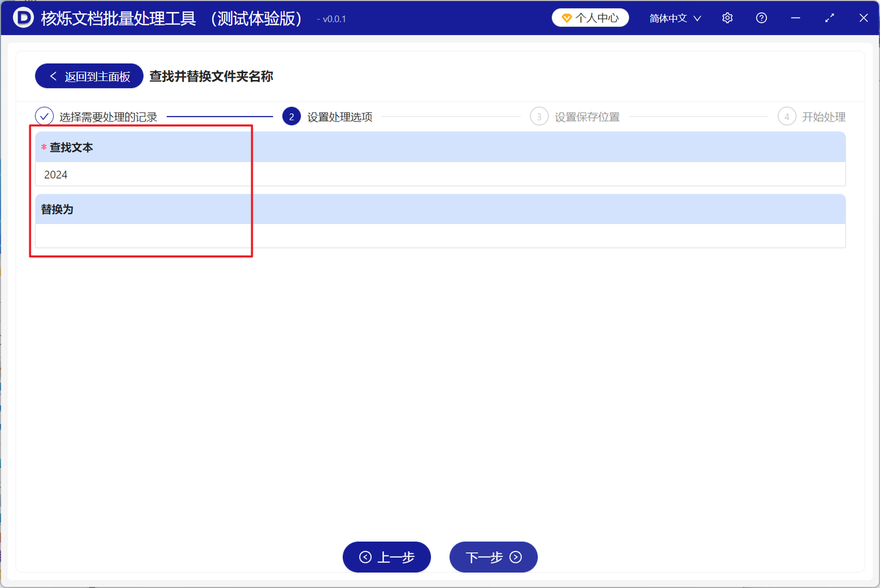Select step 4 开始处理
Image resolution: width=880 pixels, height=588 pixels.
point(812,117)
